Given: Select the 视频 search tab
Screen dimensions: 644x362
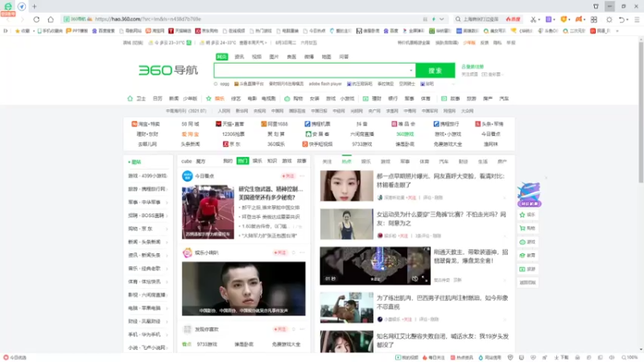Looking at the screenshot, I should (x=257, y=56).
